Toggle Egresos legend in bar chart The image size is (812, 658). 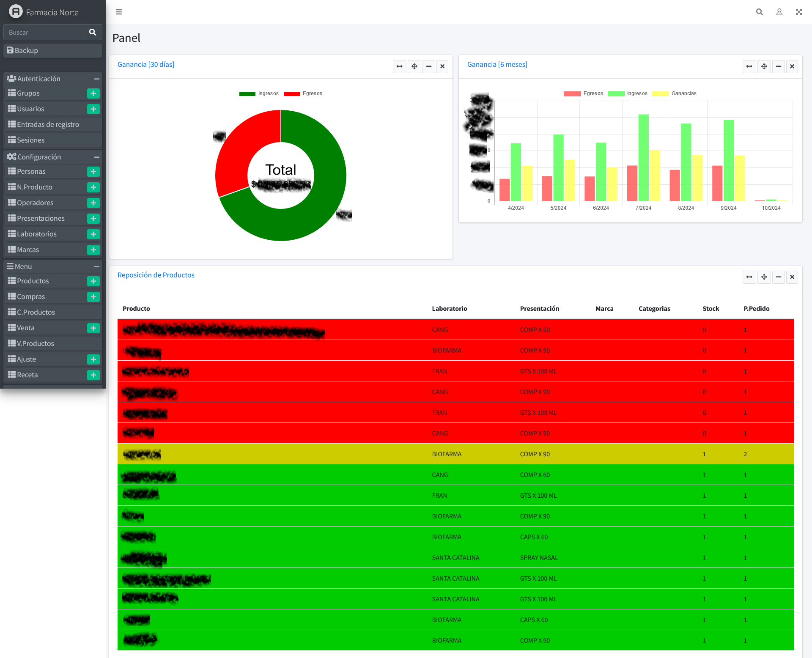coord(583,93)
